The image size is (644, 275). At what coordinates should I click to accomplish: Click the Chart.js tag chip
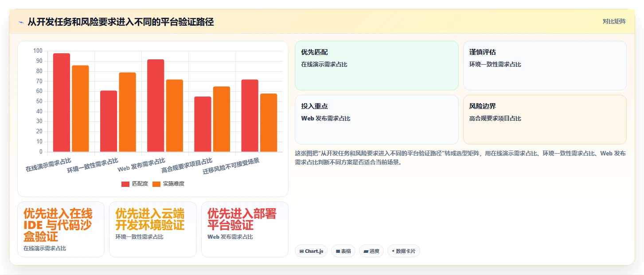(311, 251)
